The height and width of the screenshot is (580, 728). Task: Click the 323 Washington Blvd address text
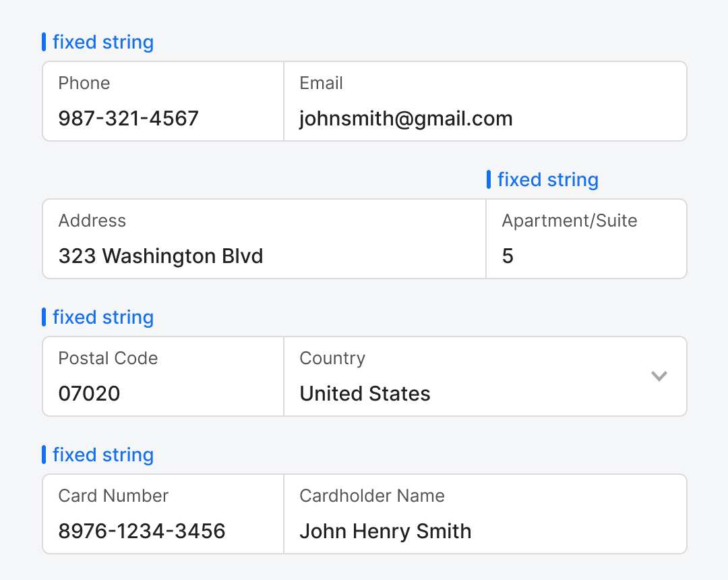click(x=160, y=256)
